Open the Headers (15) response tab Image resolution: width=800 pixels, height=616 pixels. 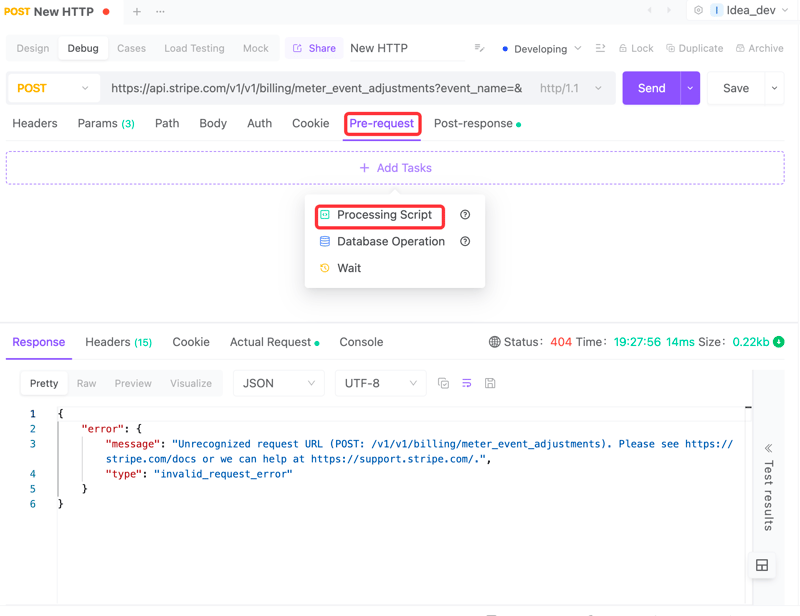[118, 342]
